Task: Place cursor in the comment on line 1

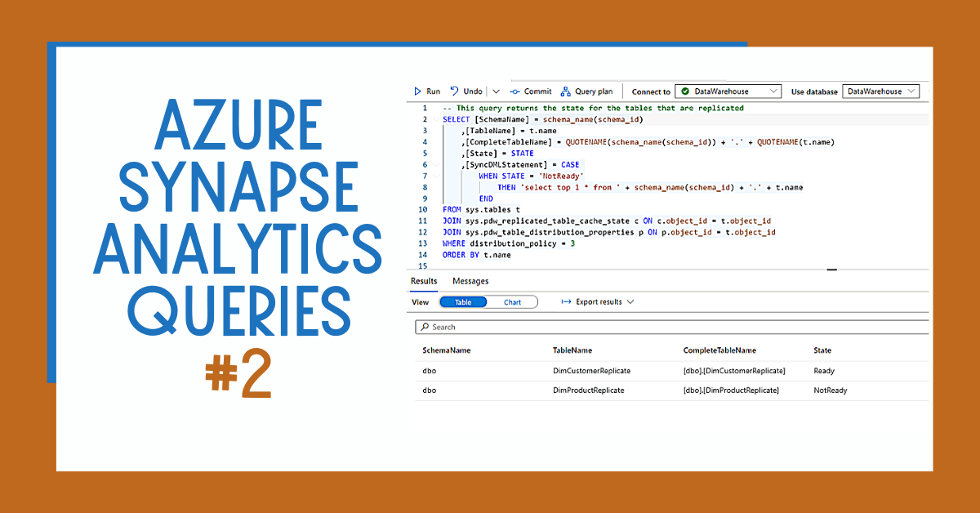Action: tap(593, 108)
